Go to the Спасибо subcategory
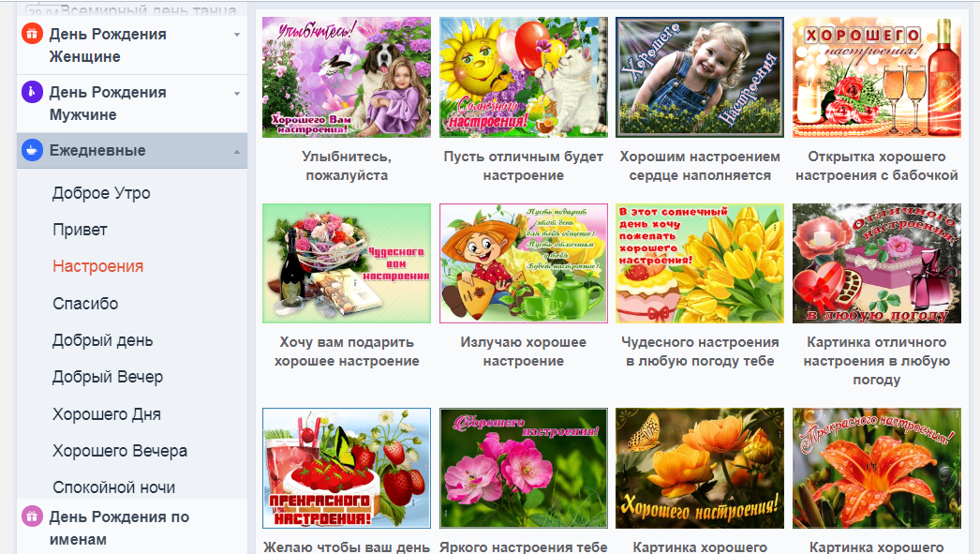This screenshot has width=980, height=554. pos(85,304)
